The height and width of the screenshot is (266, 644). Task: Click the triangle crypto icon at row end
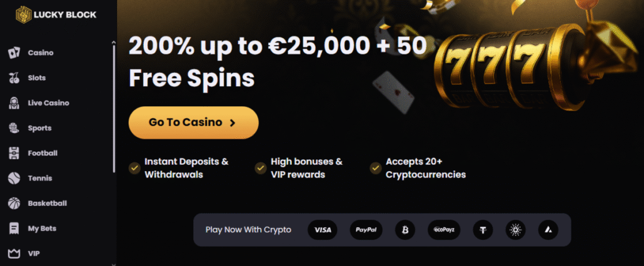pyautogui.click(x=548, y=230)
